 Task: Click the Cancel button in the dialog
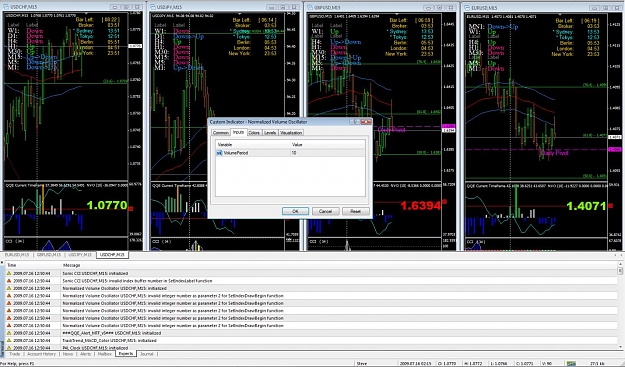[325, 211]
